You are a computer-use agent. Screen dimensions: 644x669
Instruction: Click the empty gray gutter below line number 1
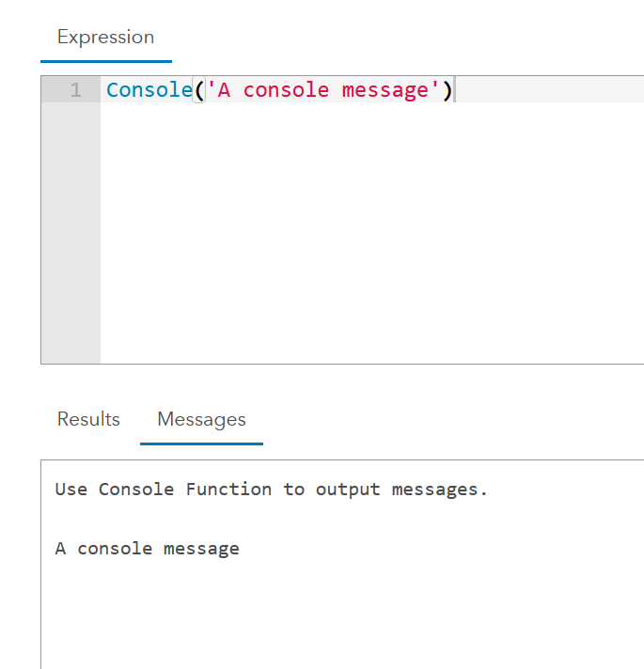[71, 235]
